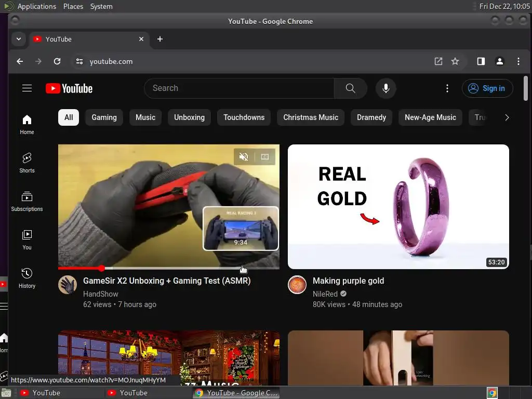This screenshot has width=532, height=399.
Task: Open YouTube settings three-dot menu
Action: click(447, 88)
